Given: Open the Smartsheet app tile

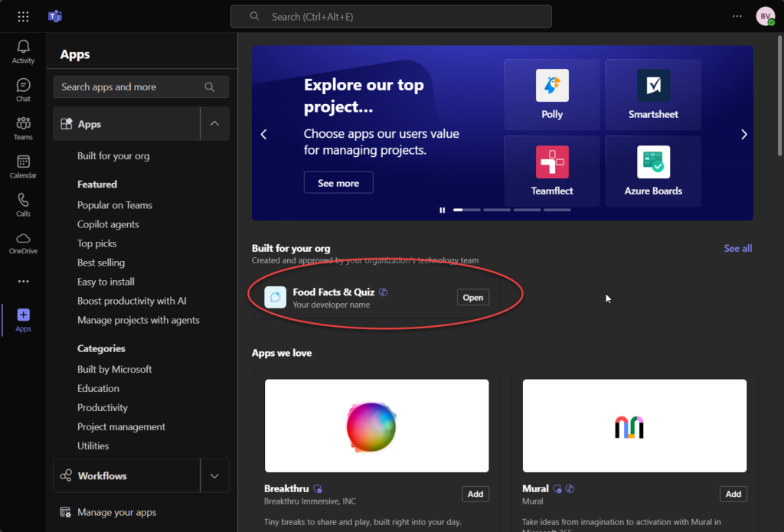Looking at the screenshot, I should [x=653, y=94].
